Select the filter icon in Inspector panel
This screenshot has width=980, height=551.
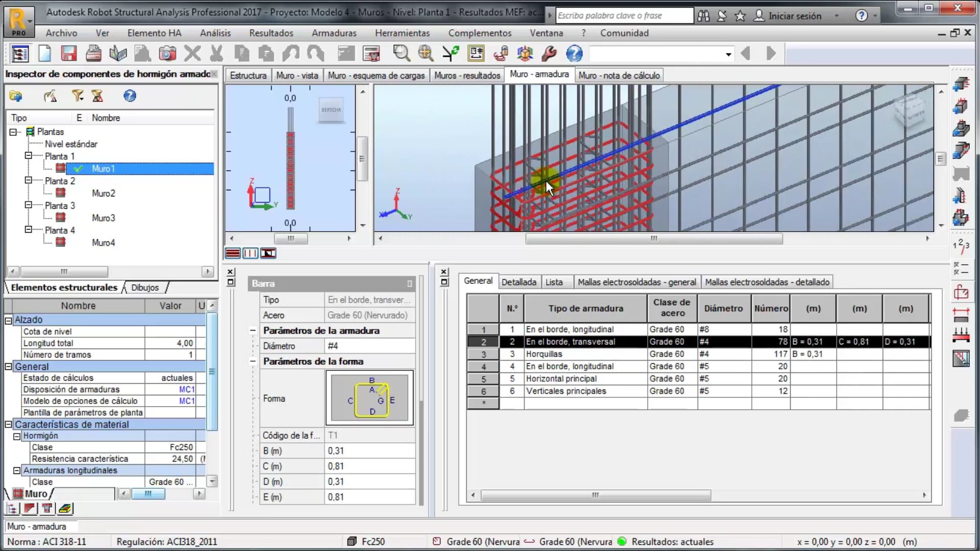[78, 96]
